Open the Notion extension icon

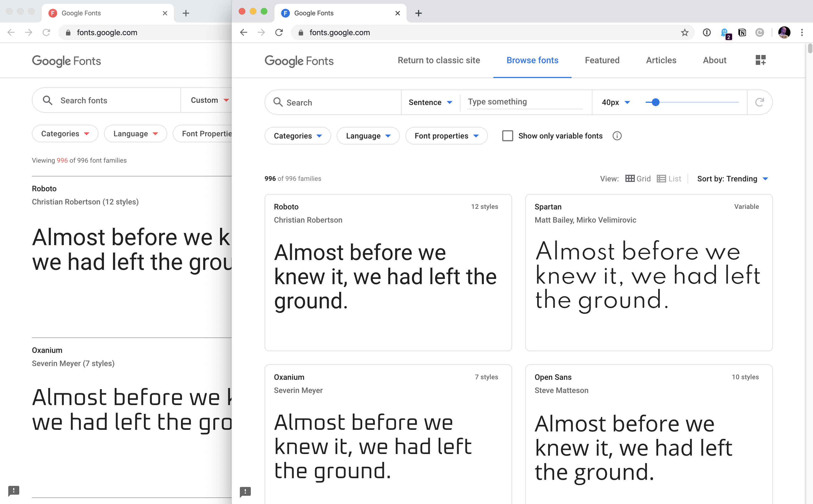pyautogui.click(x=742, y=32)
